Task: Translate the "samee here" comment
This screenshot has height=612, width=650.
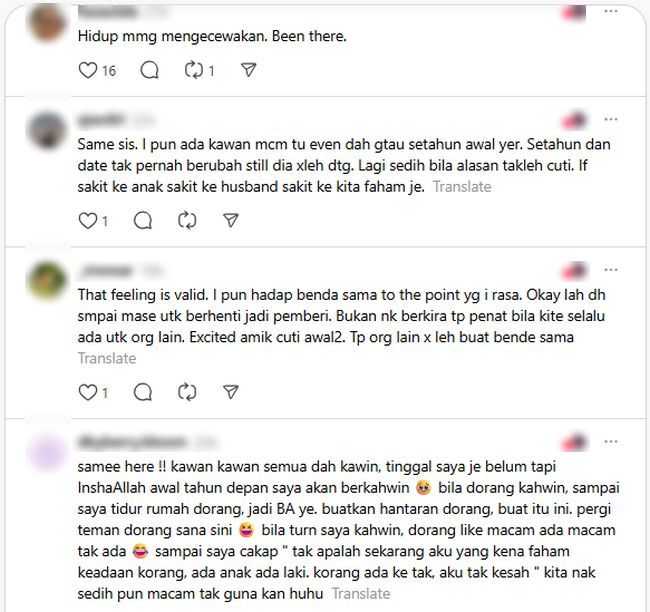Action: (x=361, y=594)
